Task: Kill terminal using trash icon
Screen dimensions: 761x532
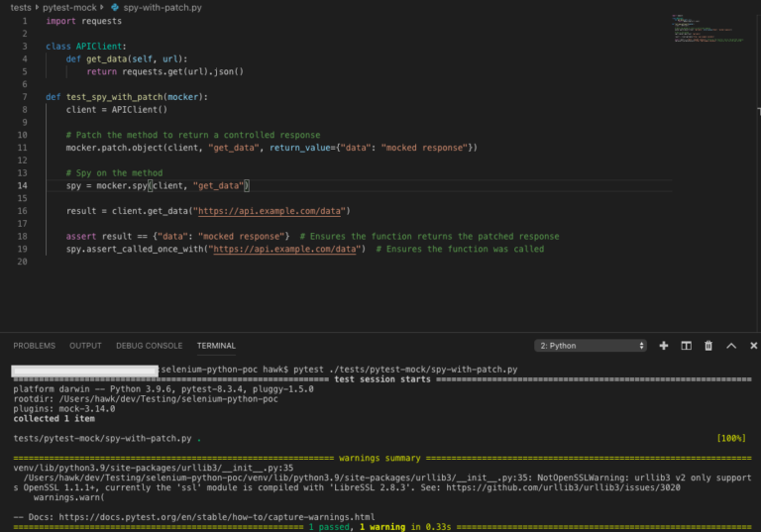Action: 708,346
